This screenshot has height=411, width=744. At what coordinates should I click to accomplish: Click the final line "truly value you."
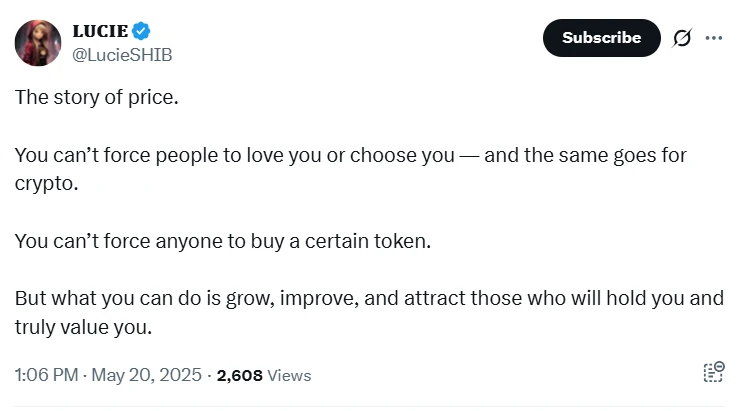point(82,326)
